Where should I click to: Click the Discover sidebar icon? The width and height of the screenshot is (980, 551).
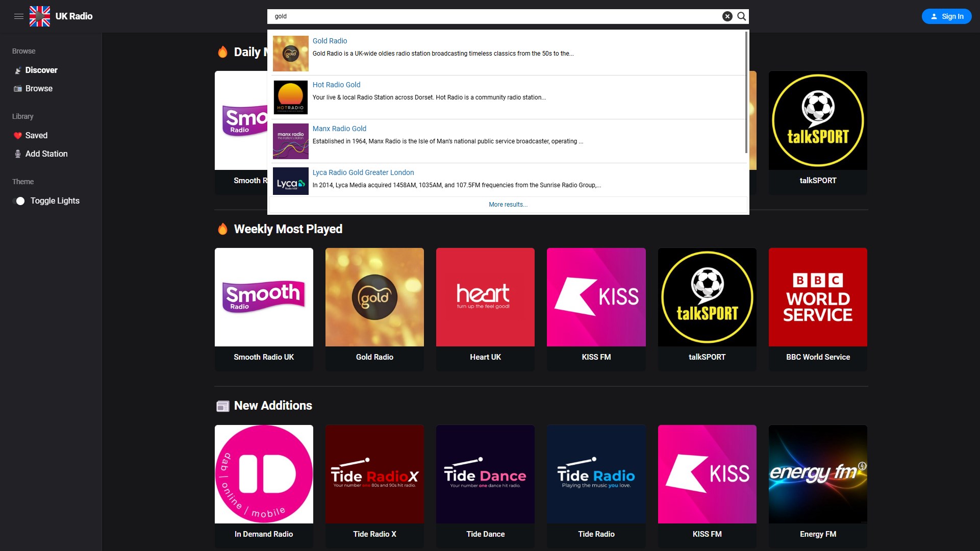coord(18,70)
